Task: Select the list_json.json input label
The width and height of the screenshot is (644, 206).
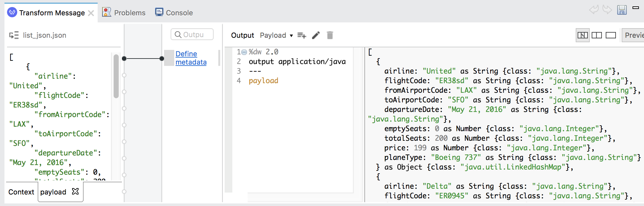Action: point(44,35)
